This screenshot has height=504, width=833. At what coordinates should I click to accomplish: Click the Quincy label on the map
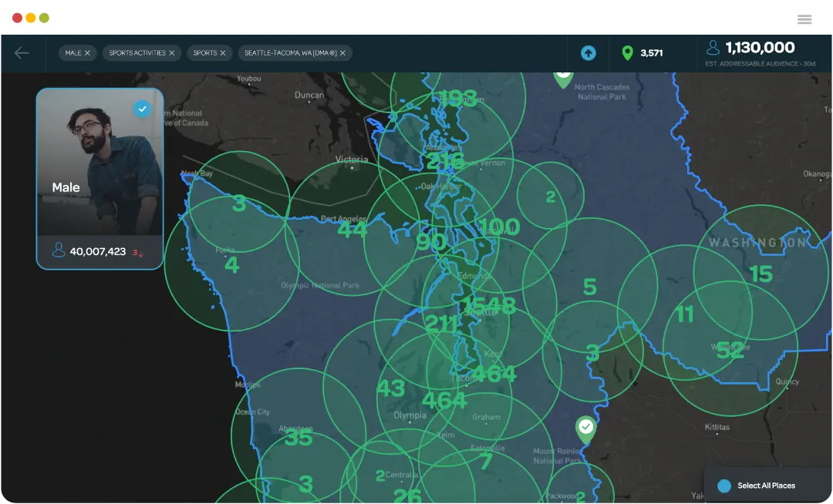click(787, 381)
